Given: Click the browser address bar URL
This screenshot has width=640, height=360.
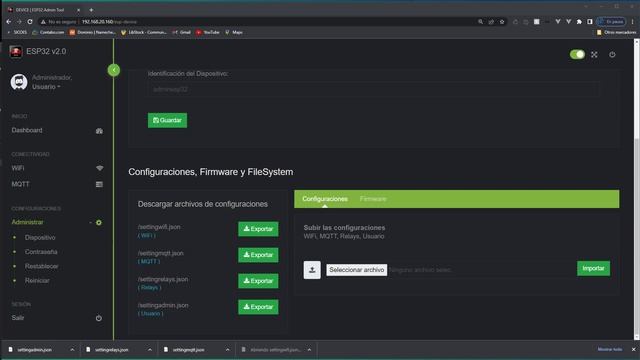Looking at the screenshot, I should click(x=109, y=22).
